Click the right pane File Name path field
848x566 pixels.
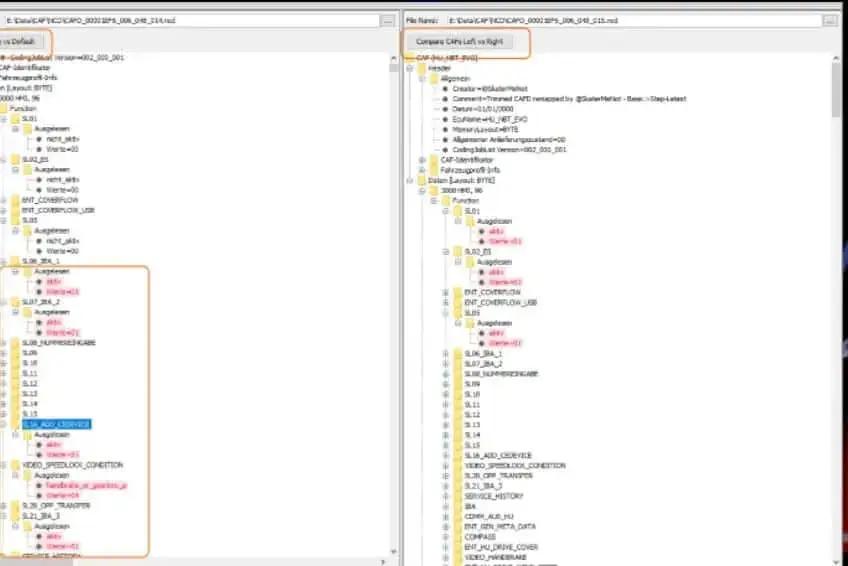coord(632,20)
